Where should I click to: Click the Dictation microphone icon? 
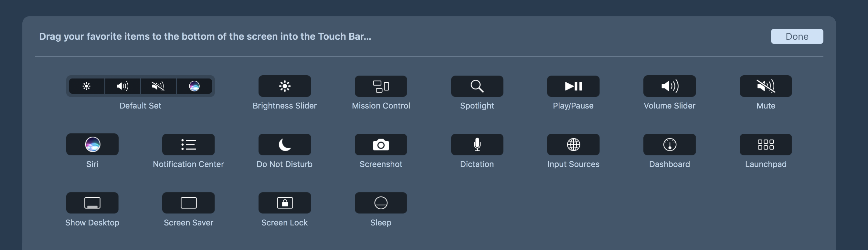click(477, 145)
